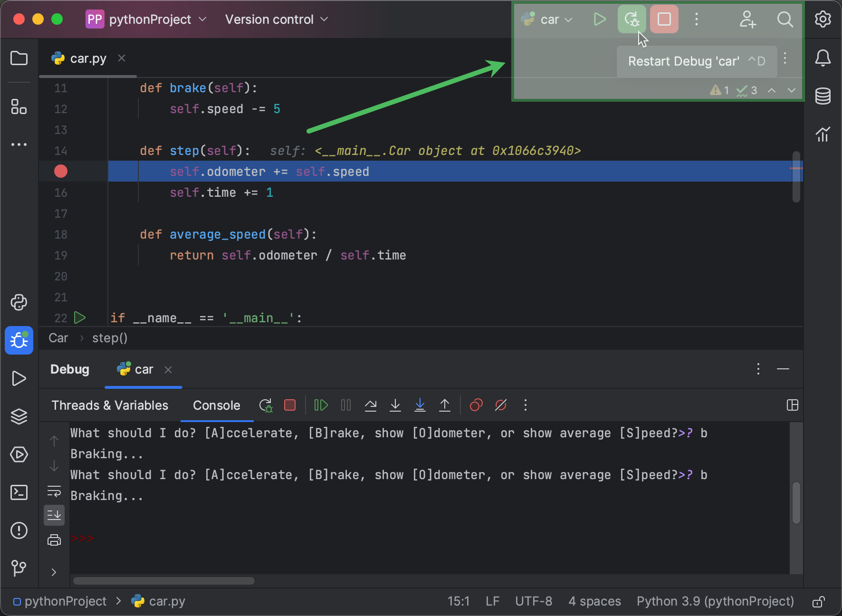
Task: Click Resume Program in debug toolbar
Action: pos(321,405)
